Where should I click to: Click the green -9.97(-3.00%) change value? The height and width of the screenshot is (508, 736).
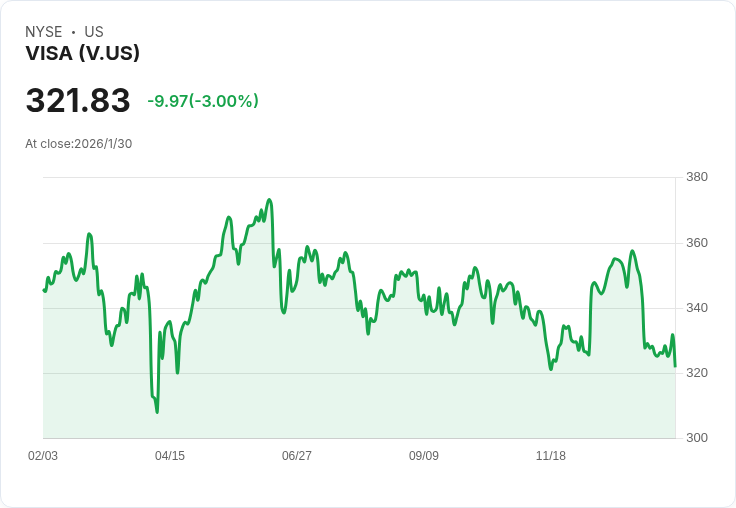click(x=203, y=101)
